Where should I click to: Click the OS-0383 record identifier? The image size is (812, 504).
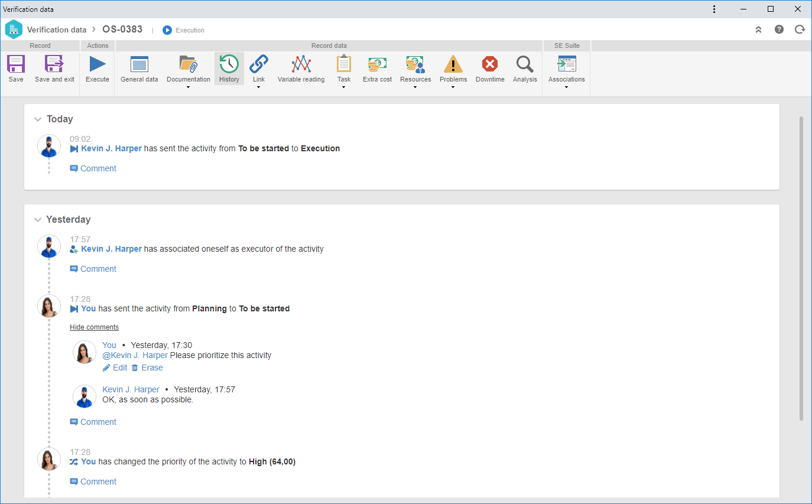pos(122,29)
